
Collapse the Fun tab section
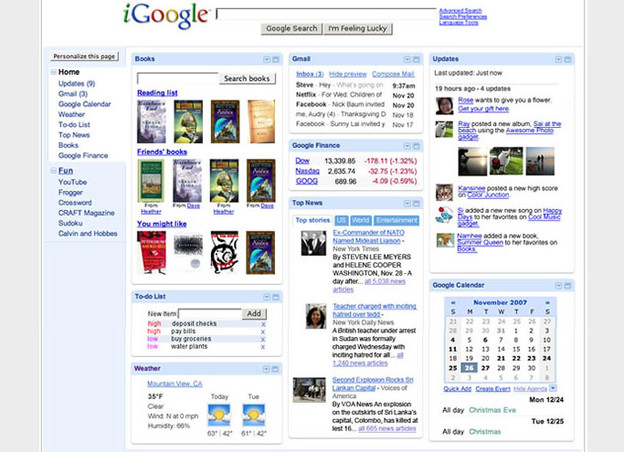(53, 171)
